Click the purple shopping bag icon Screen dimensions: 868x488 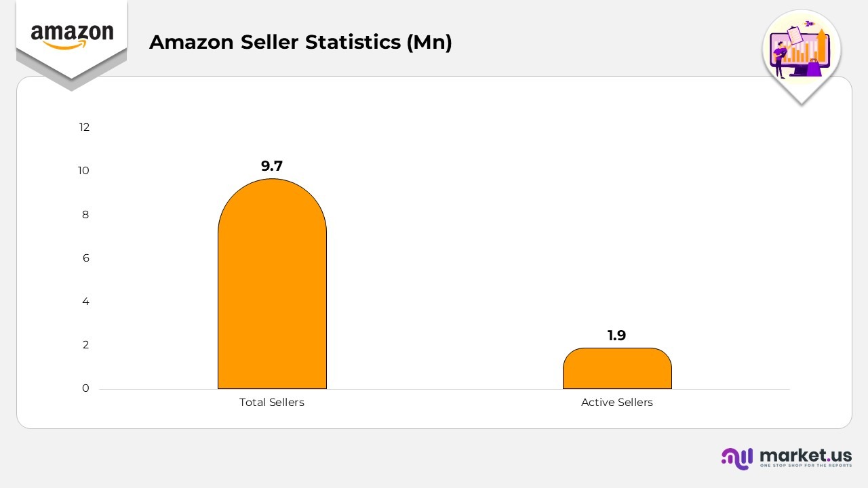(814, 68)
